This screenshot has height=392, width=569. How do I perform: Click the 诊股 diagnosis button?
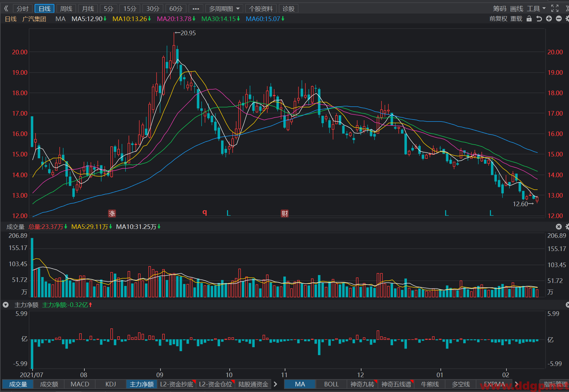click(289, 9)
